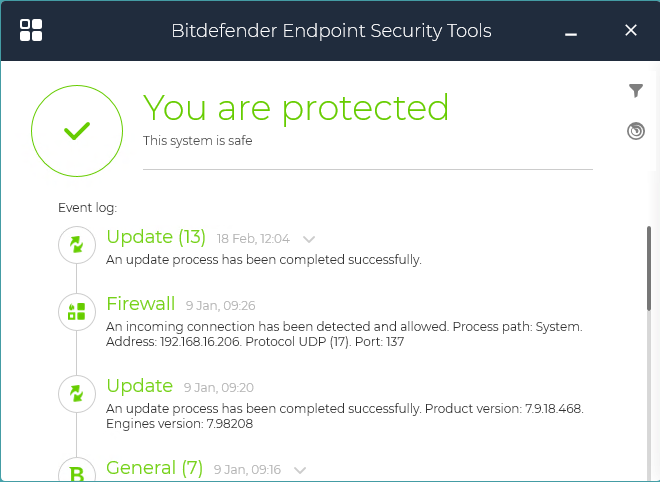This screenshot has height=482, width=660.
Task: Select the Update (13) event timeline icon
Action: (x=77, y=245)
